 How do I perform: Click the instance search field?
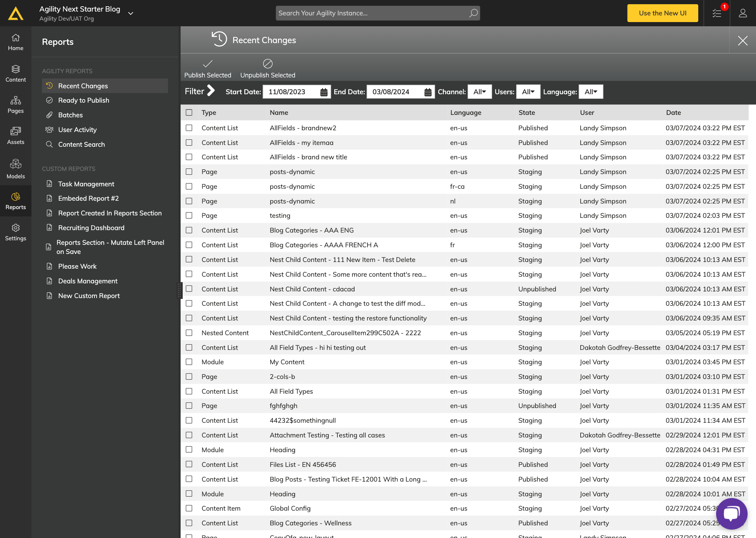[371, 13]
